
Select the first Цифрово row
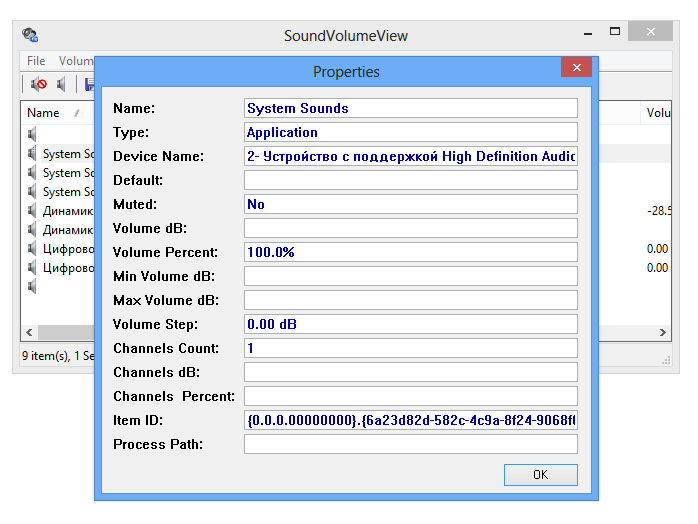68,249
